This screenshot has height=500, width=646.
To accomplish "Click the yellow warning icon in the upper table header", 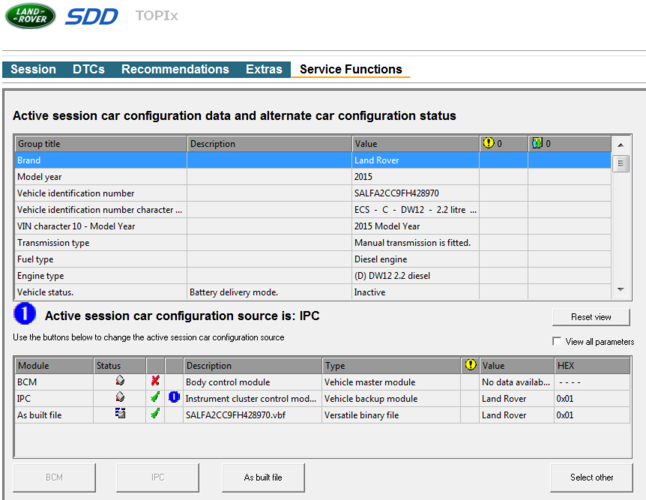I will click(488, 143).
